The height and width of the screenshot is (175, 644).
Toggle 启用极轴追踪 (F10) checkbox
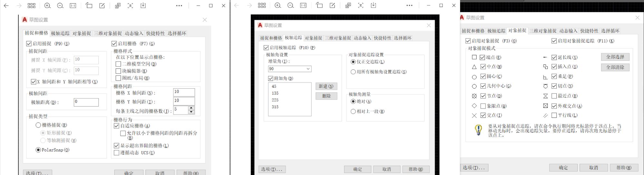pos(266,48)
